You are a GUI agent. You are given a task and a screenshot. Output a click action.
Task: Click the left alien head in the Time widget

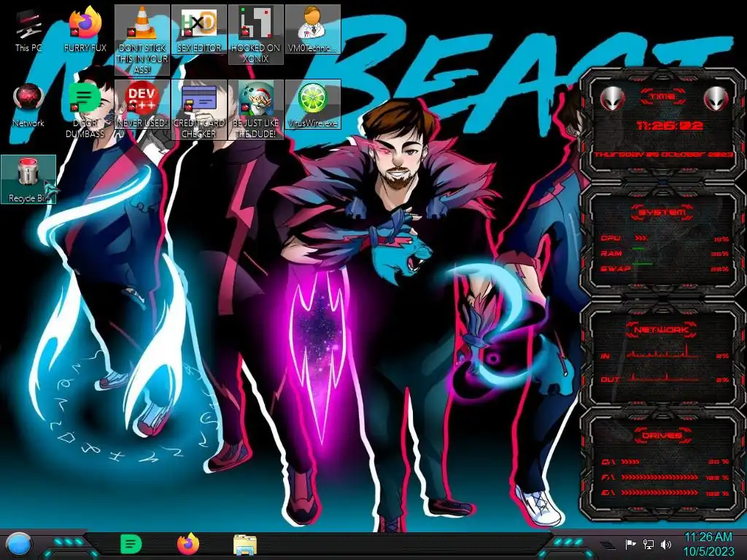point(612,98)
